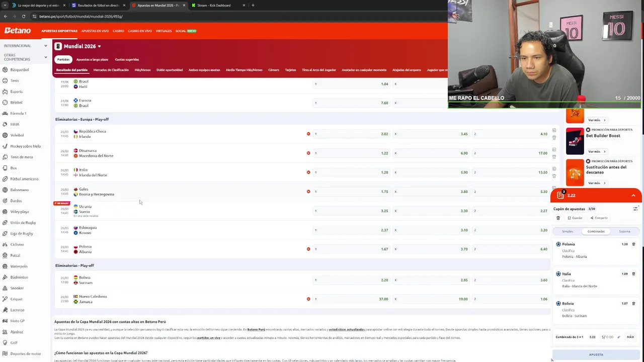Select the Córners market tab
Image resolution: width=644 pixels, height=362 pixels.
click(274, 70)
